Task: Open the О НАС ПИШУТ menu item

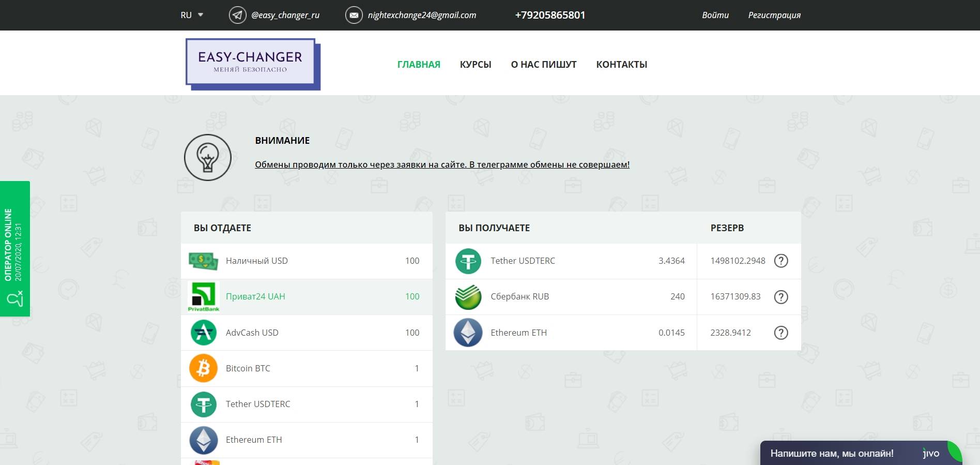Action: (544, 65)
